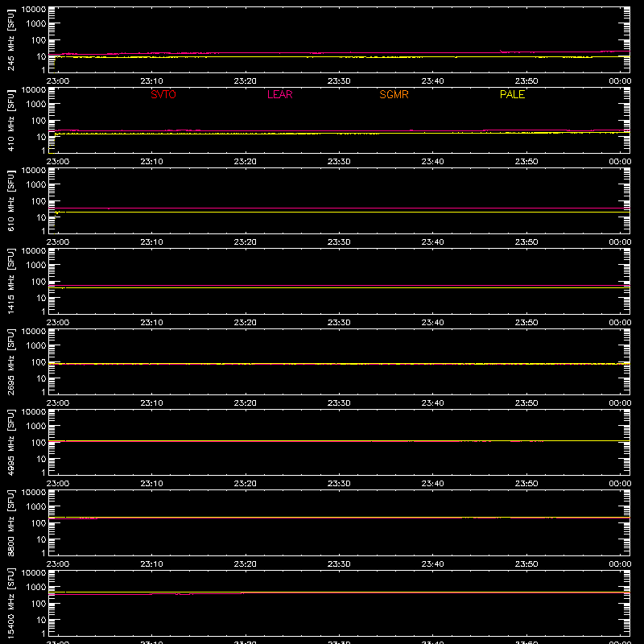
Task: Click 23:50 time label under 1415 MHz plot
Action: (526, 323)
